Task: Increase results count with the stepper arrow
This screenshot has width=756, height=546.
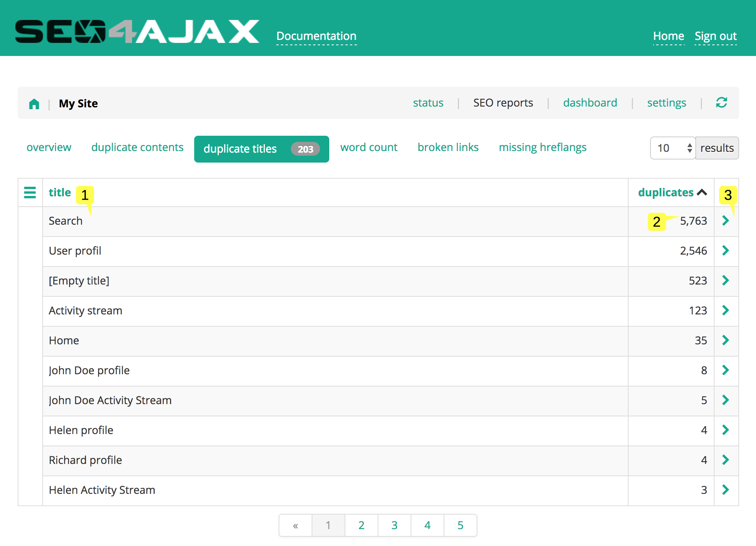Action: [x=690, y=145]
